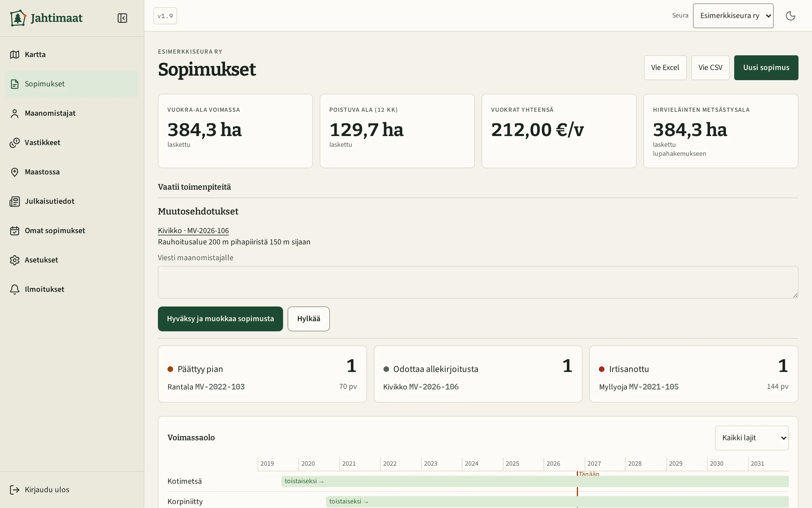Focus the Viesti maanomistajalle text area

pyautogui.click(x=478, y=282)
